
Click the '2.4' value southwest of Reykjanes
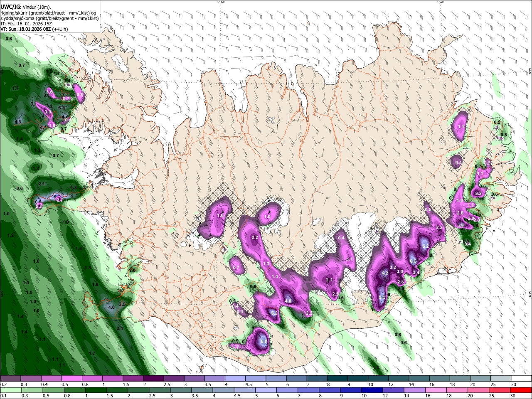pyautogui.click(x=120, y=328)
